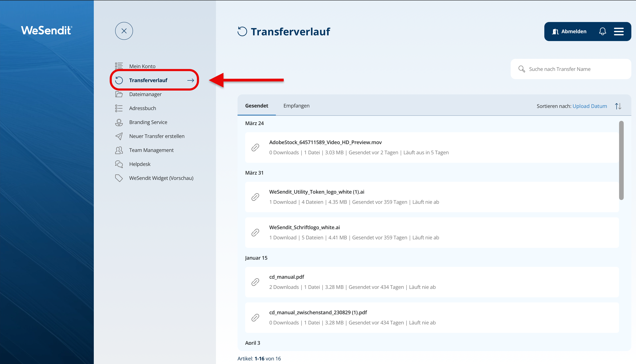Click paperclip icon for WeSendit_Schriftlogo_white.ai
This screenshot has height=364, width=636.
(x=255, y=233)
